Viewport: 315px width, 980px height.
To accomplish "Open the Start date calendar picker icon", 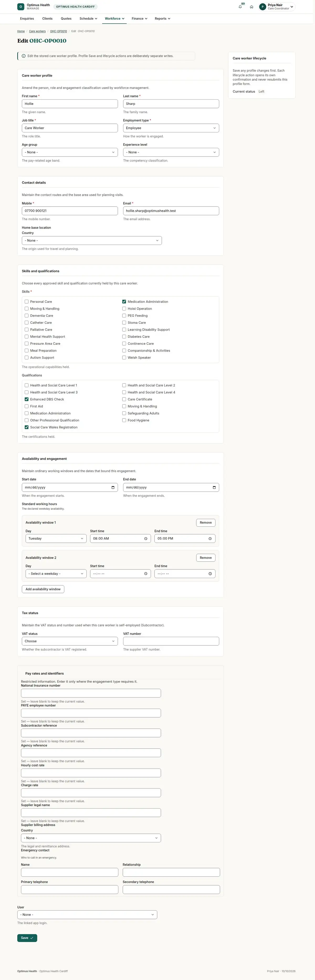I will pyautogui.click(x=113, y=487).
